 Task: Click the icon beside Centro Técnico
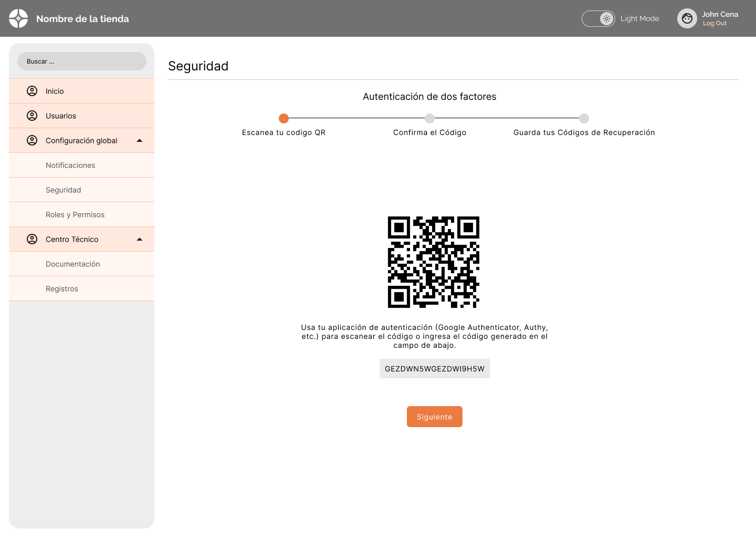(32, 239)
